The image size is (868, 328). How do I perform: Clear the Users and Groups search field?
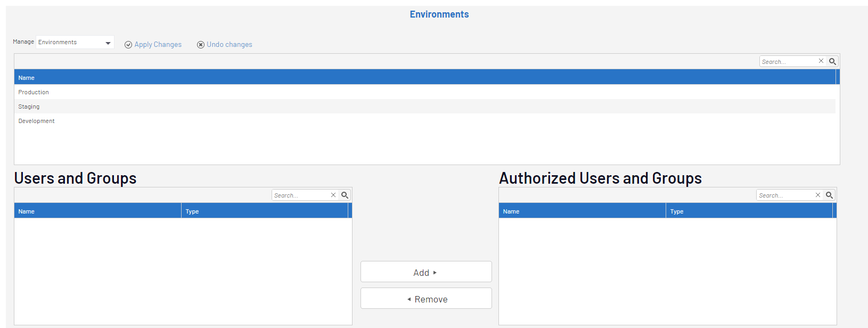click(333, 195)
